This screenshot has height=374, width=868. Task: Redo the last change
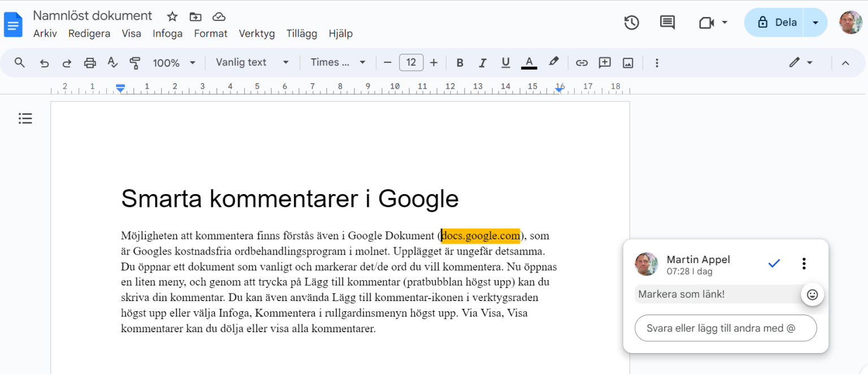[67, 62]
